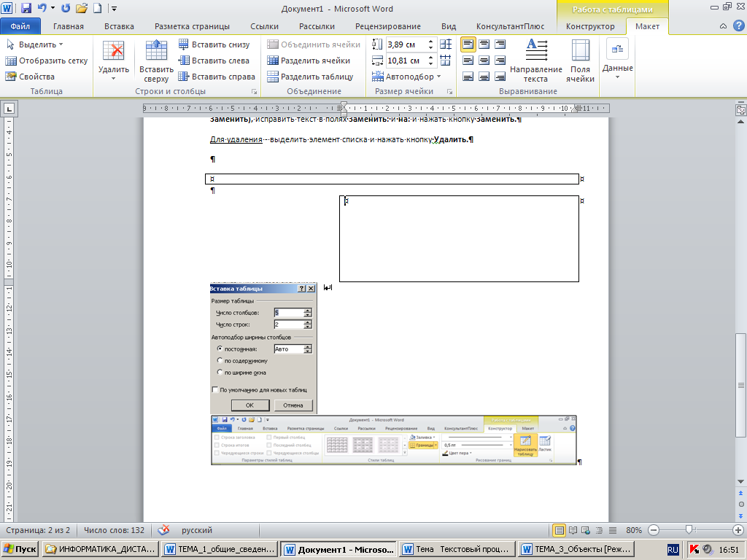Open the Выделить (Select) dropdown
This screenshot has width=747, height=560.
coord(35,44)
